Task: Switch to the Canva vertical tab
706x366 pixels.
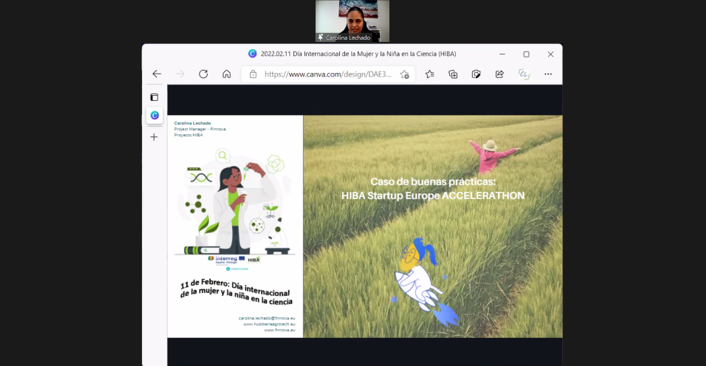Action: pos(154,116)
